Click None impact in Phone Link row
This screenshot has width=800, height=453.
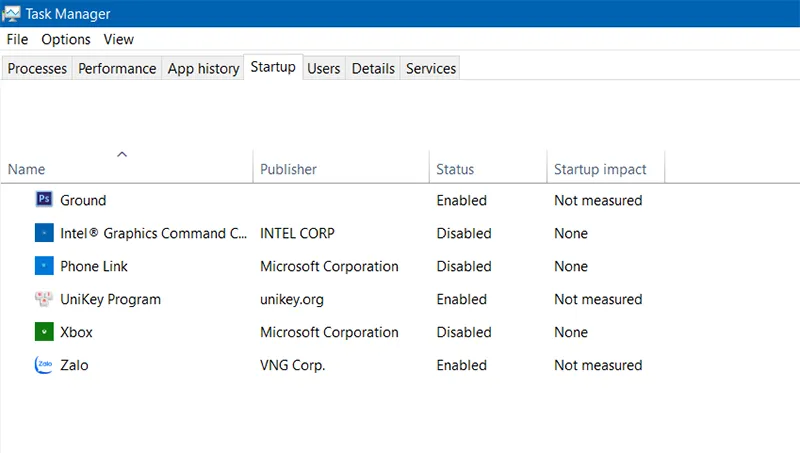pos(571,266)
